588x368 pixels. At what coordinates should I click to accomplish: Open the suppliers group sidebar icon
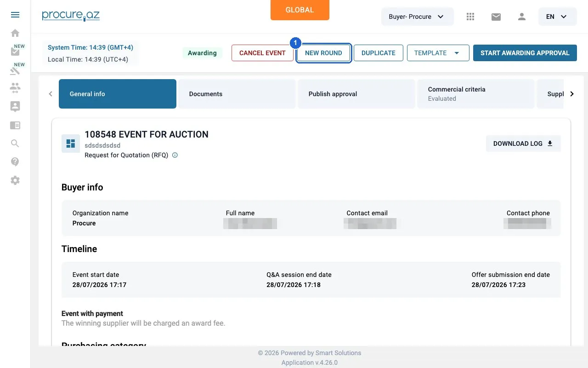15,88
